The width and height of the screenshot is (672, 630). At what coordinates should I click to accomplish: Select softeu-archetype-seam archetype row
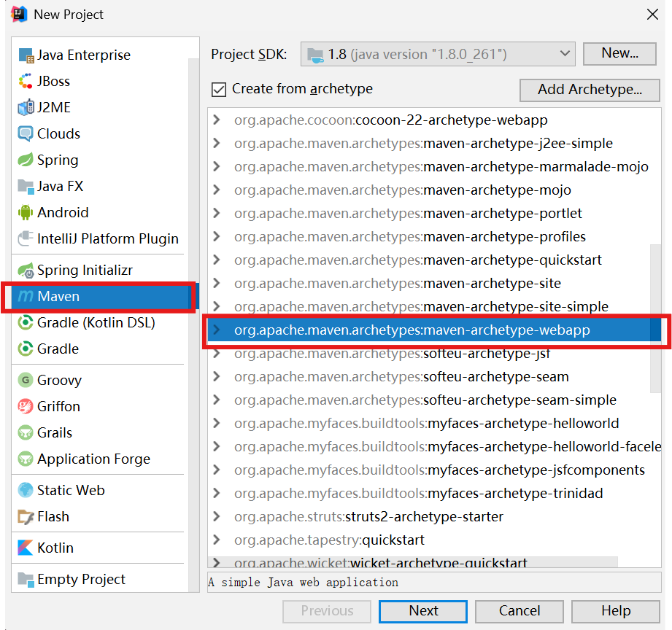coord(434,376)
